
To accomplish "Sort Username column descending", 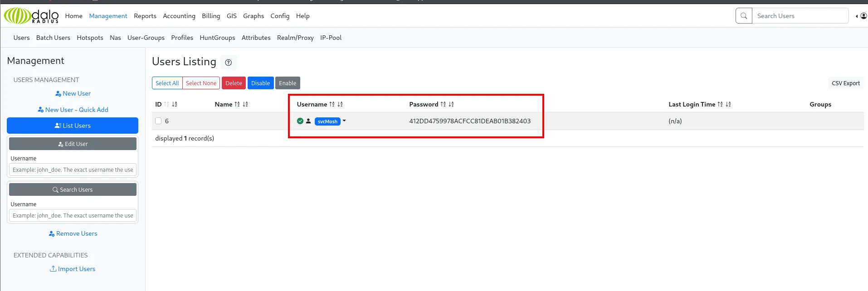I will click(x=340, y=104).
